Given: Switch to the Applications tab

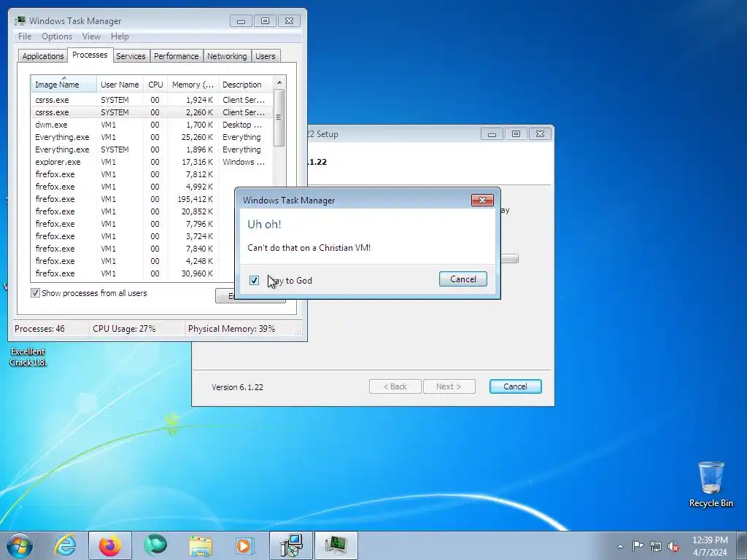Looking at the screenshot, I should click(x=43, y=56).
